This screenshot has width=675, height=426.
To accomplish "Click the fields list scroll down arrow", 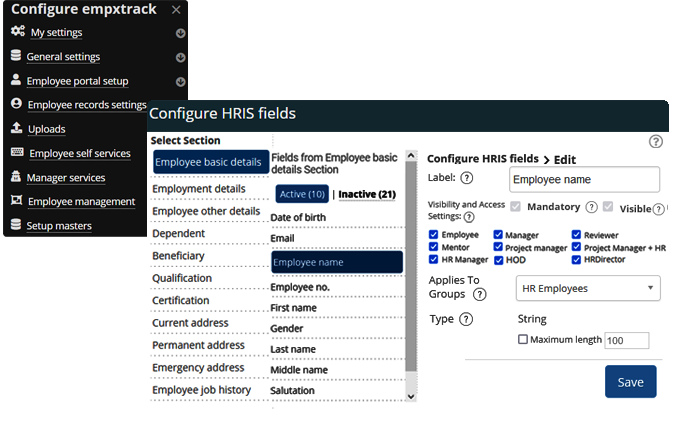I will click(411, 396).
